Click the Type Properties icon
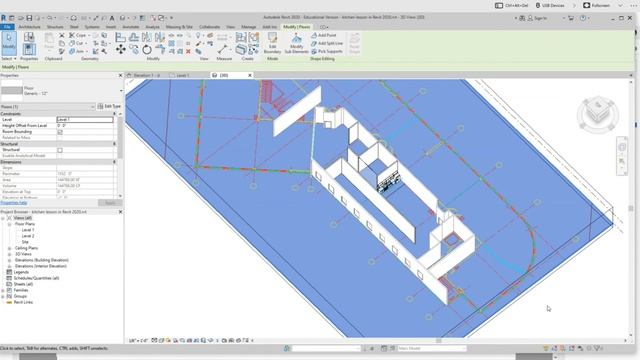640x360 pixels. [x=29, y=37]
